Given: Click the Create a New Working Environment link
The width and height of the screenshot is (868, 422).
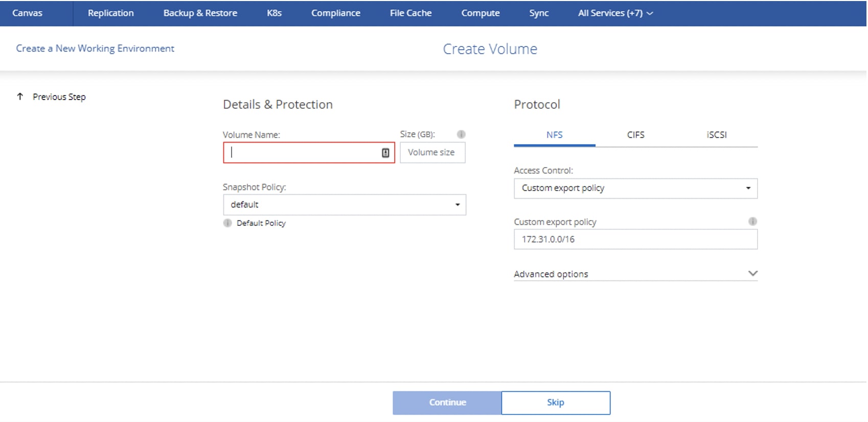Looking at the screenshot, I should click(95, 49).
